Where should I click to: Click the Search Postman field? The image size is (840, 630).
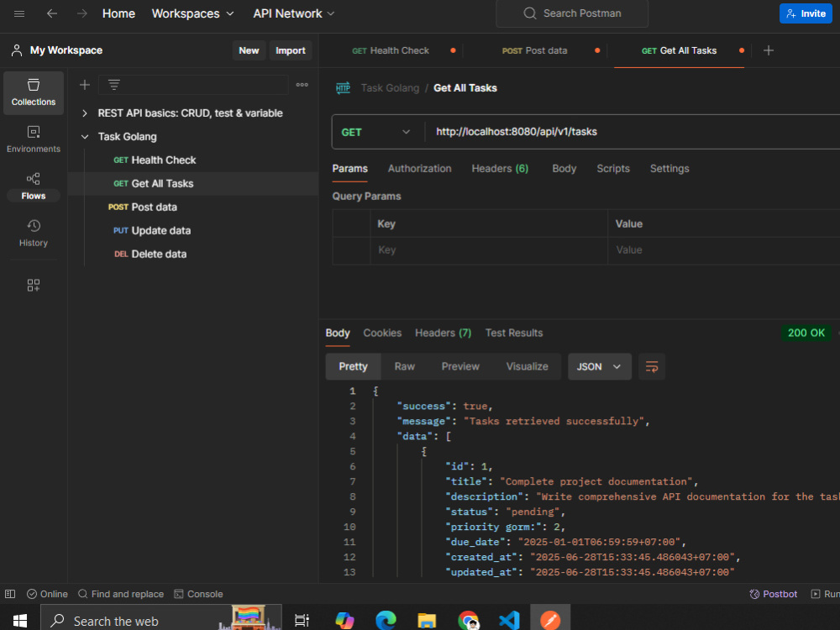(572, 13)
